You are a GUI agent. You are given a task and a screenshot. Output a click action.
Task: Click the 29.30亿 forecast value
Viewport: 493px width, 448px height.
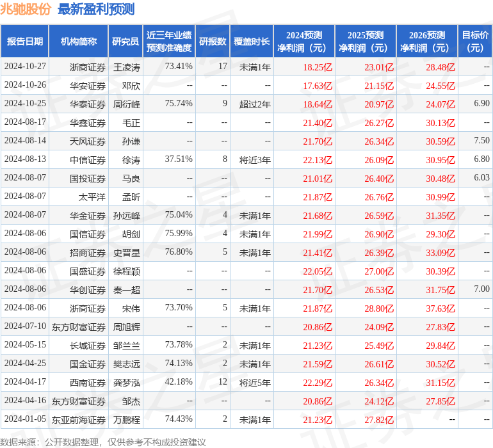pos(440,234)
